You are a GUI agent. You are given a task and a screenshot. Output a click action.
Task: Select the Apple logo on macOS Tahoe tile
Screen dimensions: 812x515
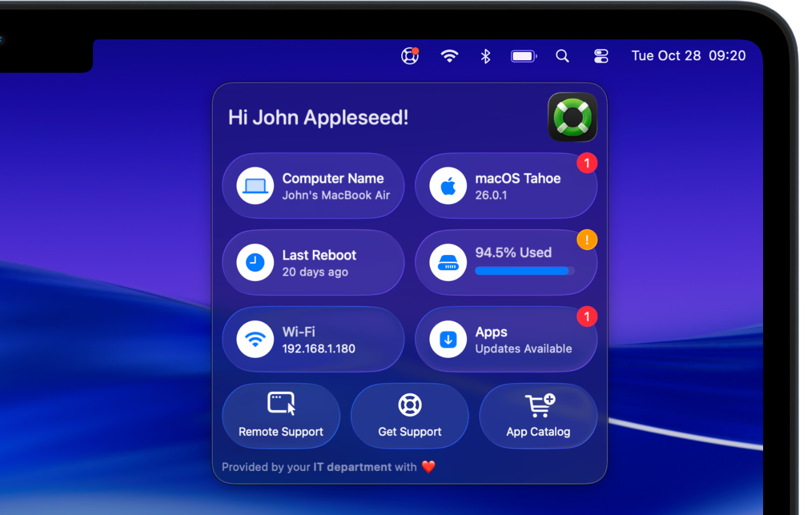click(x=448, y=185)
